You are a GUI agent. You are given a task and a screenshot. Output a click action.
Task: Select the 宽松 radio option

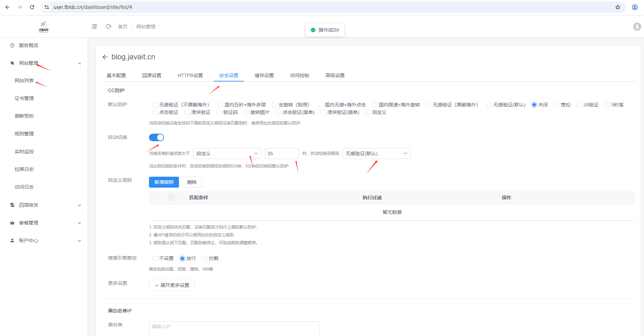coord(557,105)
